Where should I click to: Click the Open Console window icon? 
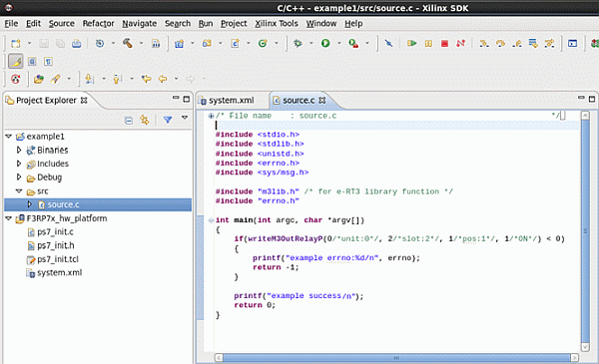(x=572, y=44)
